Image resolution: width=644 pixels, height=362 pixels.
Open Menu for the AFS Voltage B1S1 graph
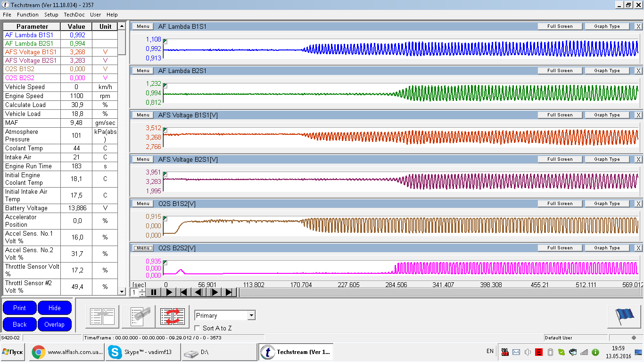(x=143, y=115)
